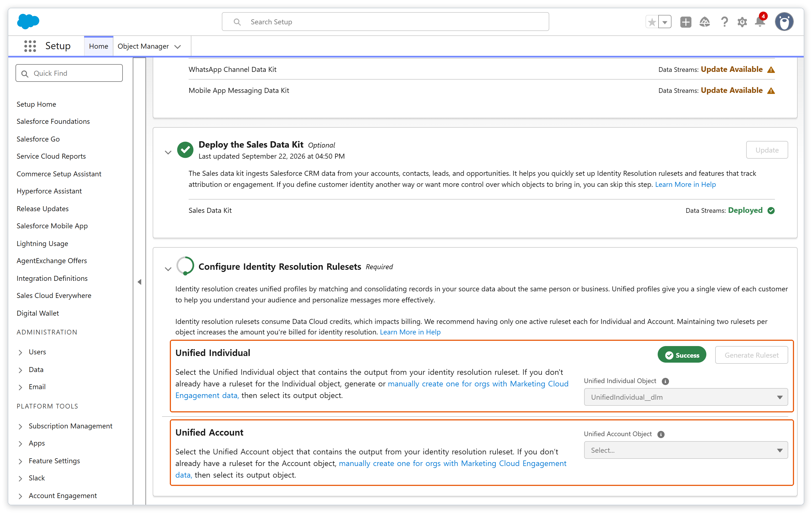Click the Success status badge
Screen dimensions: 812x513
tap(681, 355)
